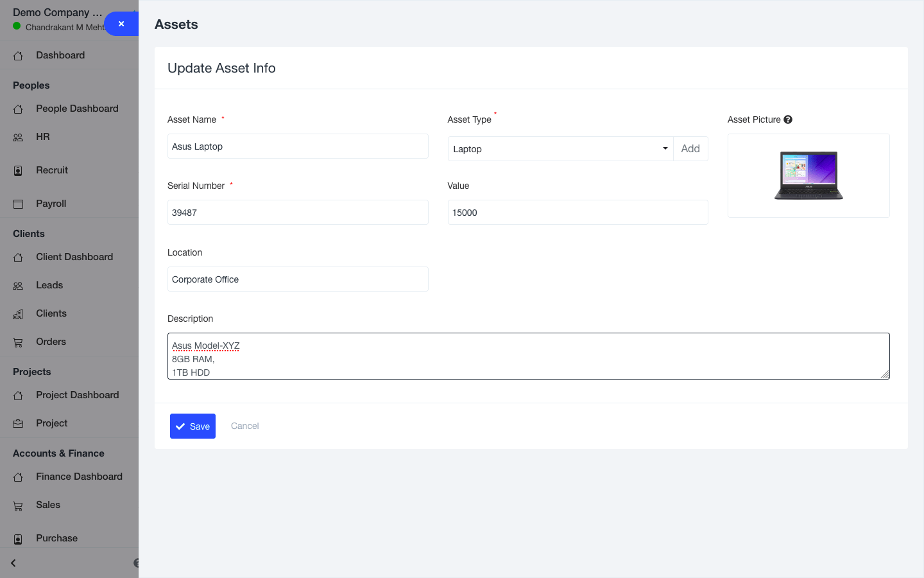The image size is (924, 578).
Task: Open Finance Dashboard menu item
Action: (79, 477)
